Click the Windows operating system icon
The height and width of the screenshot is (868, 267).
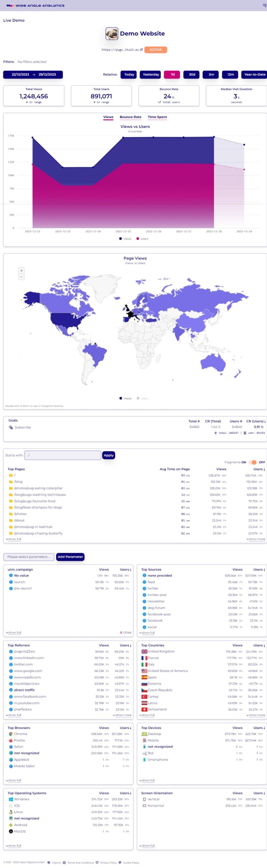coord(11,799)
